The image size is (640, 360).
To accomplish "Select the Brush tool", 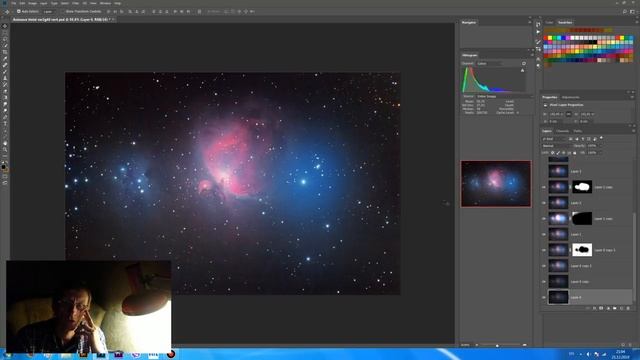I will [x=5, y=72].
